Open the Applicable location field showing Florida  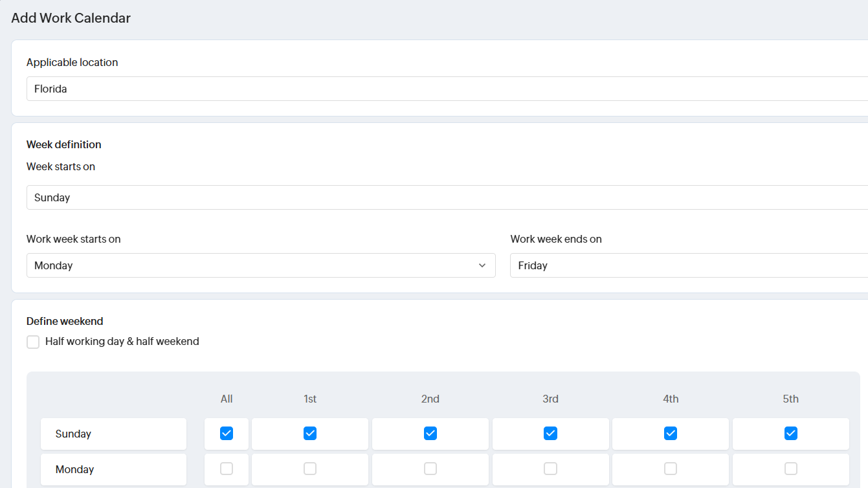(x=447, y=89)
